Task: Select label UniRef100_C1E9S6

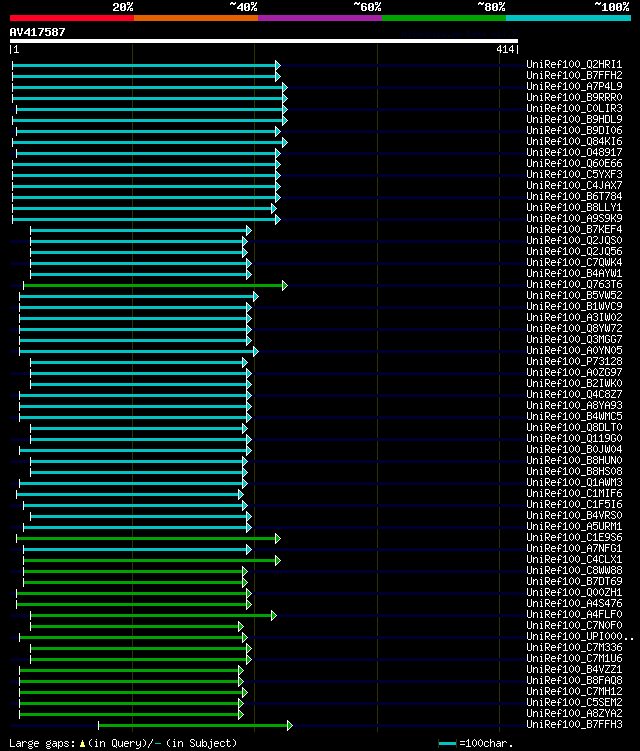Action: click(574, 538)
